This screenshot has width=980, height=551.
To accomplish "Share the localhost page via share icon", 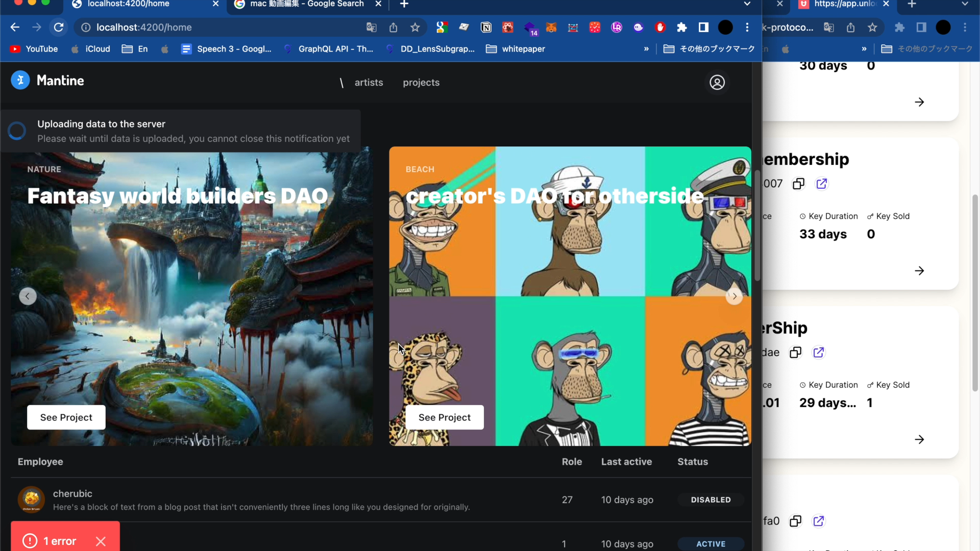I will tap(393, 28).
